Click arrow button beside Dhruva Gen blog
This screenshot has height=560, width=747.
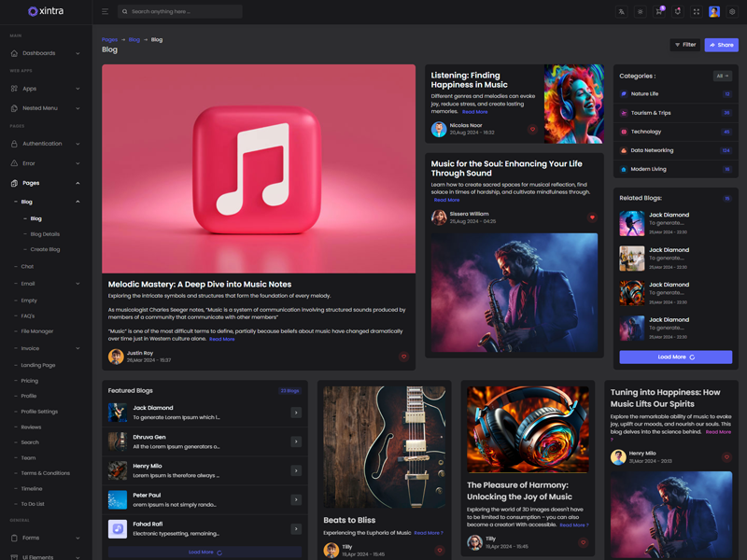(x=296, y=441)
